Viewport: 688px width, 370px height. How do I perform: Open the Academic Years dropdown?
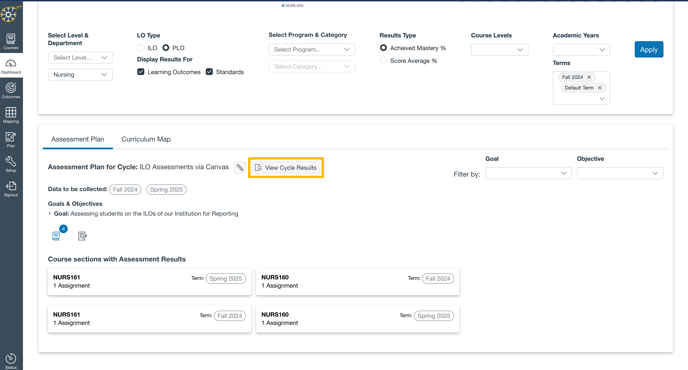coord(581,50)
